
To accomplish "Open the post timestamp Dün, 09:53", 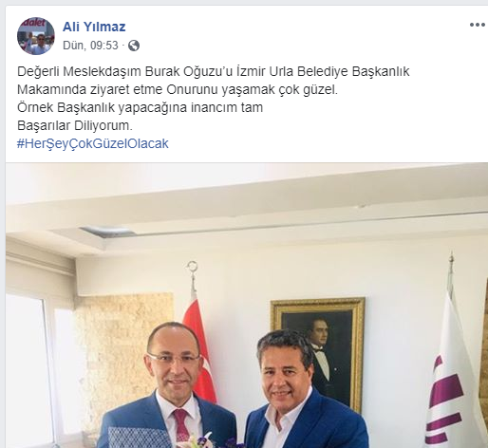I will 90,46.
